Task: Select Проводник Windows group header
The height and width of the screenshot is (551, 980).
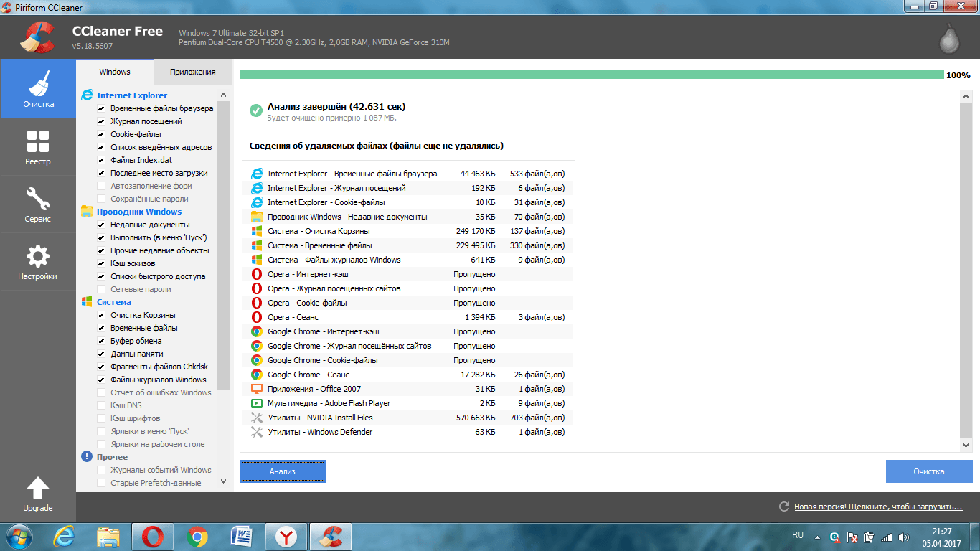Action: pos(139,211)
